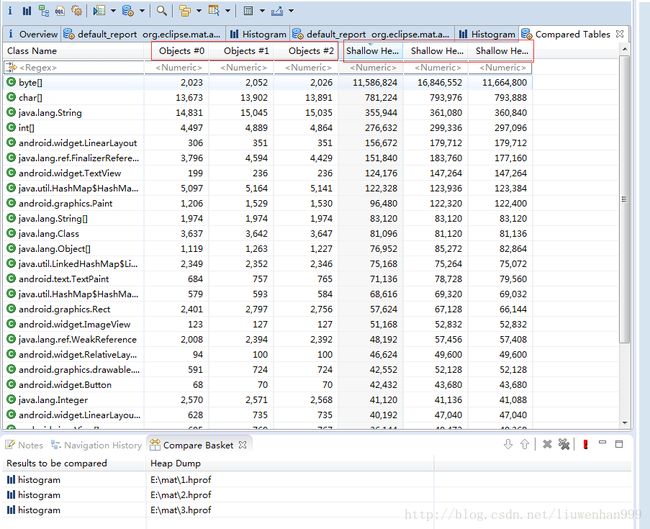Select the android.text.TextPaint row
Screen dimensions: 650x529
(268, 279)
